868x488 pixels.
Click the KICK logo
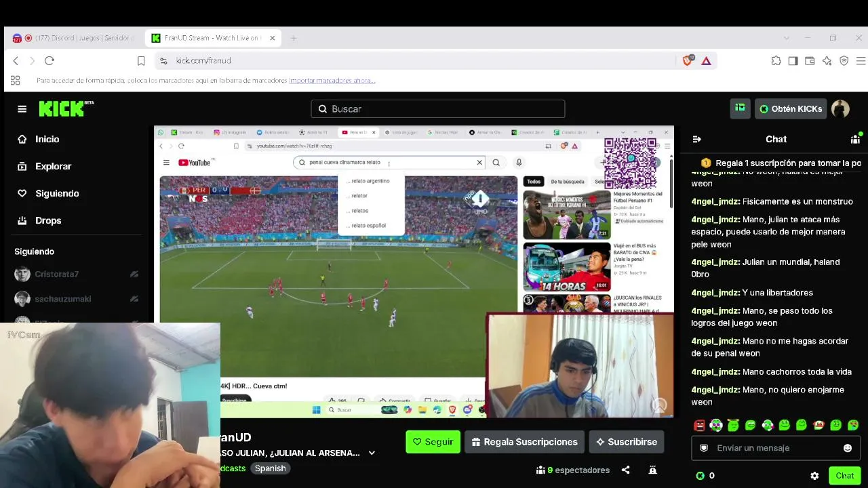tap(66, 108)
